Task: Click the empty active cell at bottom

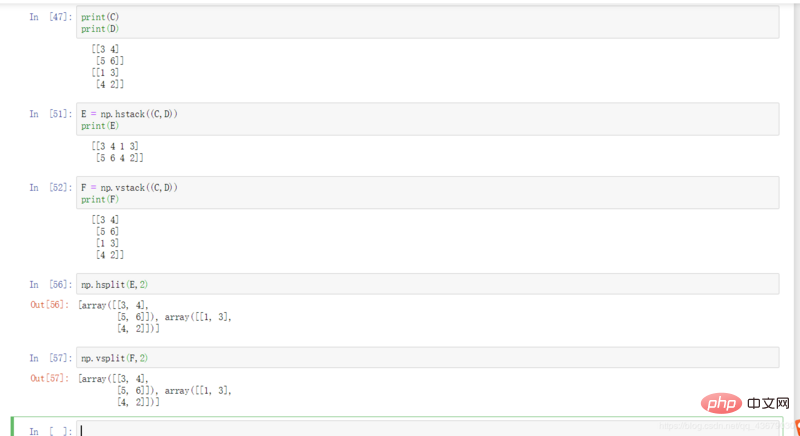Action: [428, 429]
